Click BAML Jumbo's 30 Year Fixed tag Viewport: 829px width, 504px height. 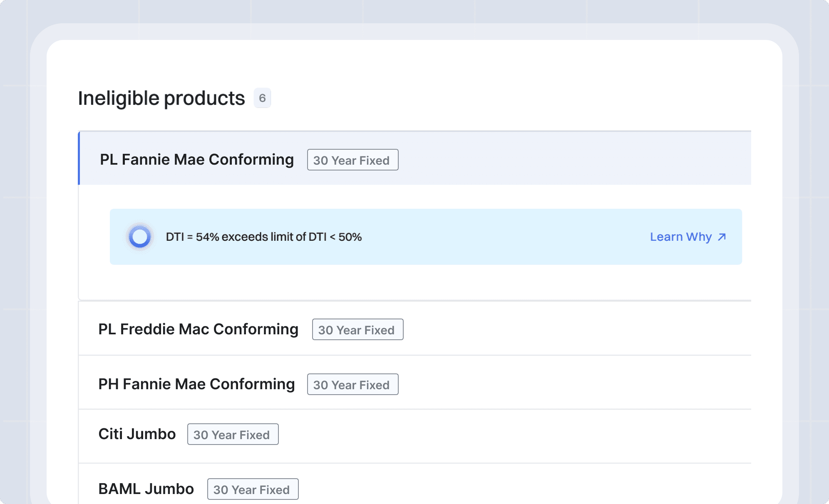(252, 489)
